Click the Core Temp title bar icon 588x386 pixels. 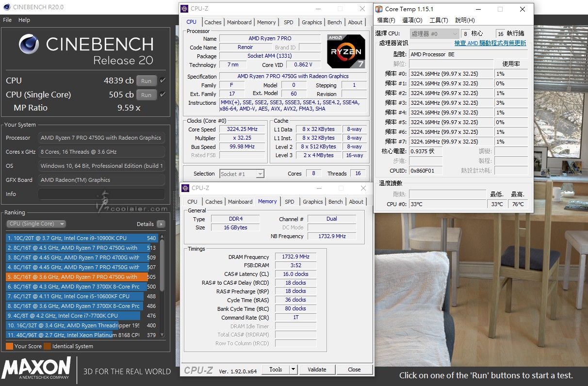(378, 9)
